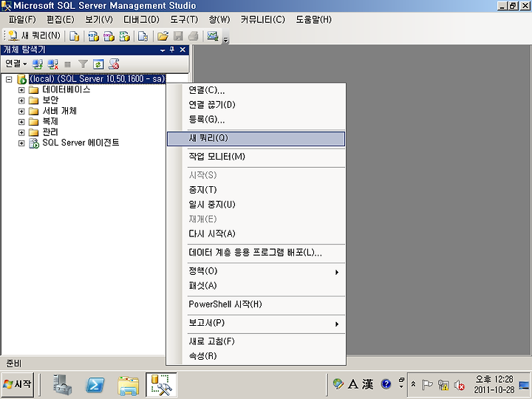
Task: Click the Database Engine Query toolbar icon
Action: pos(74,36)
